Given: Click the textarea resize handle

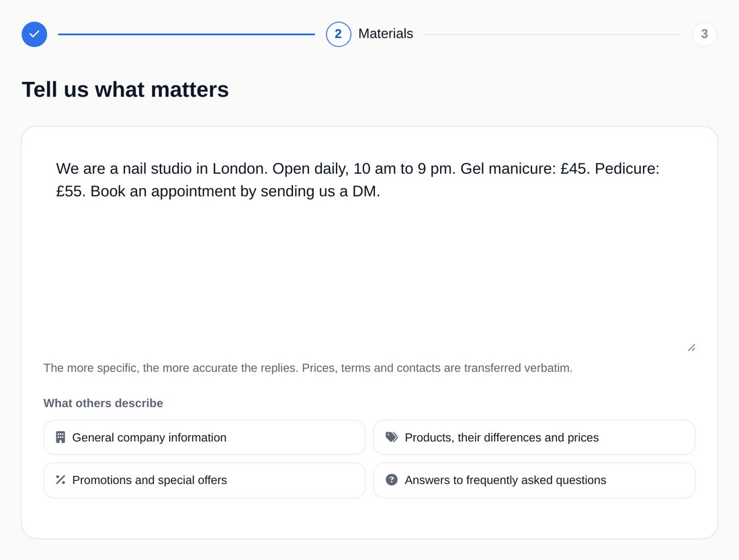Looking at the screenshot, I should [691, 348].
